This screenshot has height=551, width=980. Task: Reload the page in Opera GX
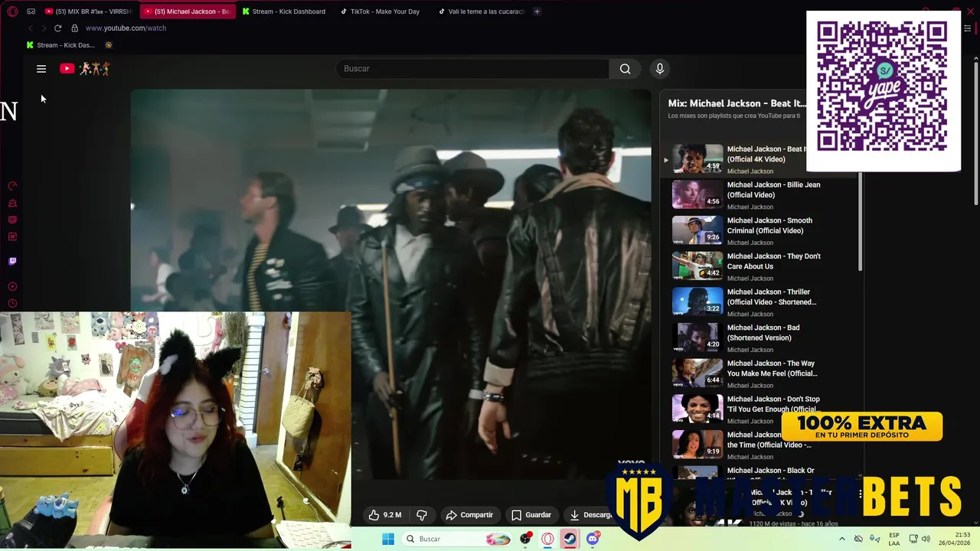point(57,28)
